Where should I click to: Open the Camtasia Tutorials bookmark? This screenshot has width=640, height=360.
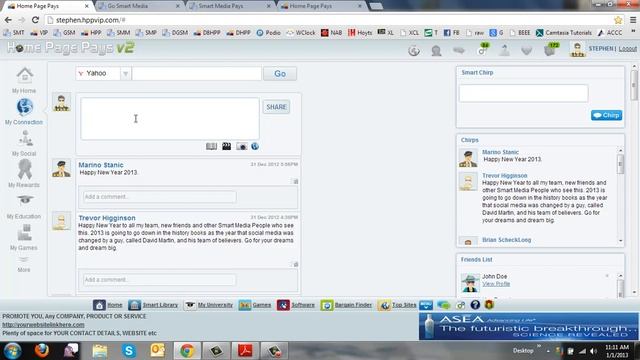pyautogui.click(x=564, y=33)
